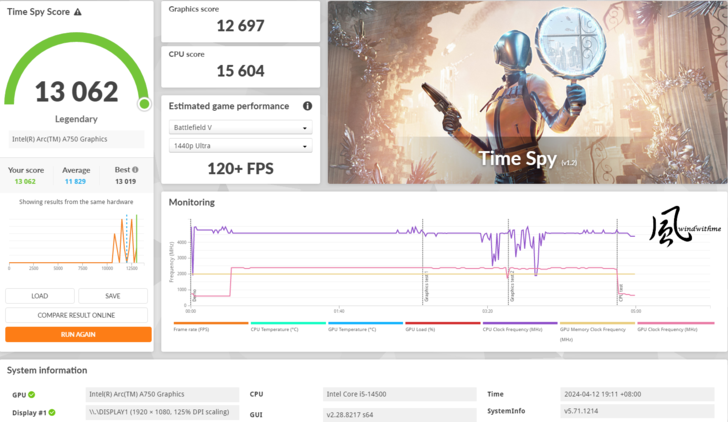Viewport: 728px width, 422px height.
Task: Click the green score indicator dot on gauge
Action: click(x=144, y=104)
